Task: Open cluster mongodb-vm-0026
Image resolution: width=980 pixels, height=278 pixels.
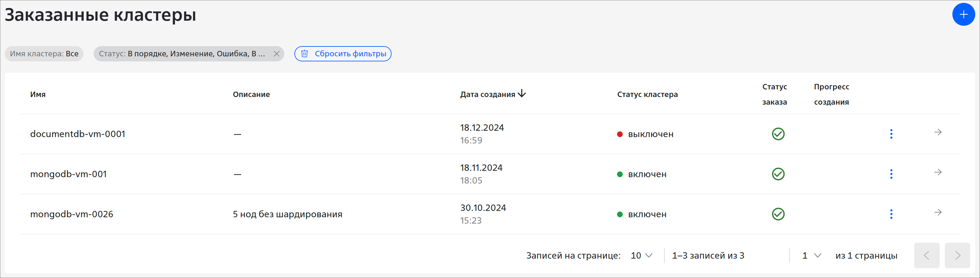Action: (71, 214)
